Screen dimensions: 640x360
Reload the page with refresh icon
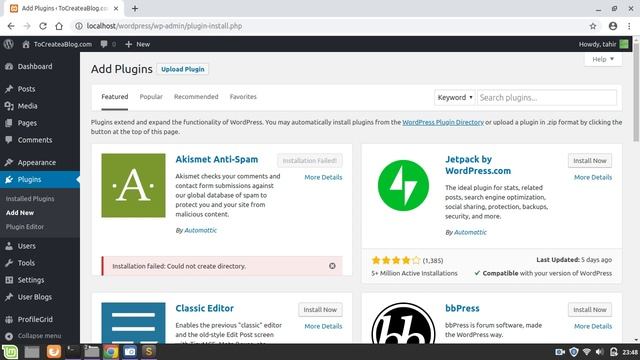pos(42,26)
